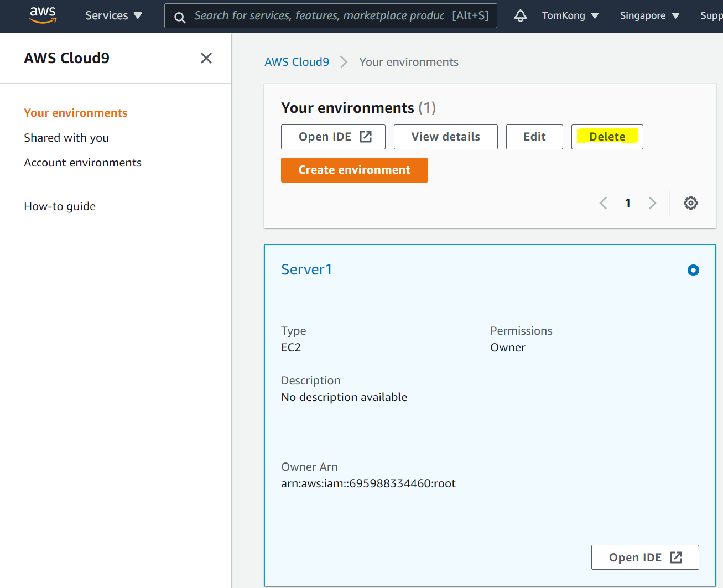Open the TomKong account dropdown
Image resolution: width=723 pixels, height=588 pixels.
tap(570, 15)
